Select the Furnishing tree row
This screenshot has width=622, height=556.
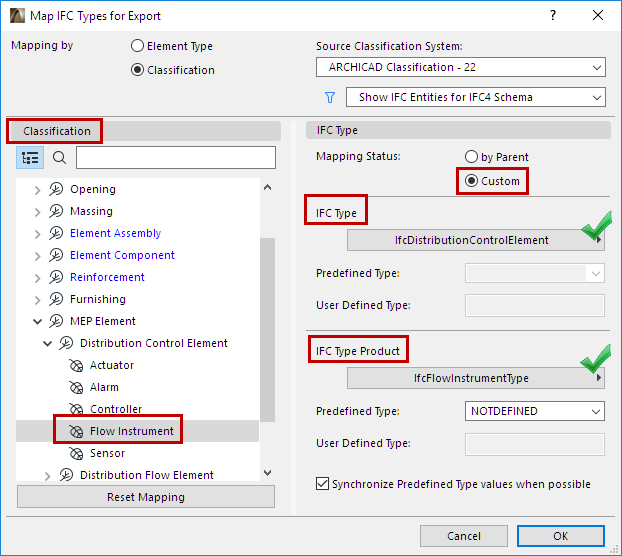click(137, 299)
